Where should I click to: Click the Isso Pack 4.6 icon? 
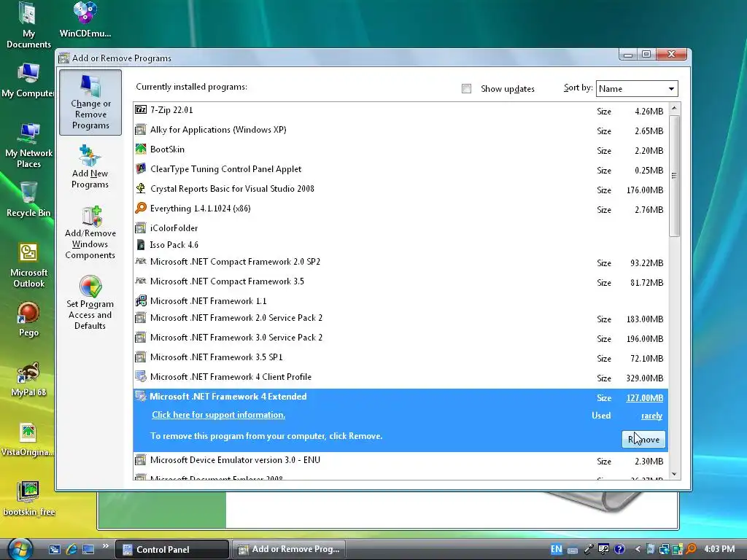(x=141, y=245)
